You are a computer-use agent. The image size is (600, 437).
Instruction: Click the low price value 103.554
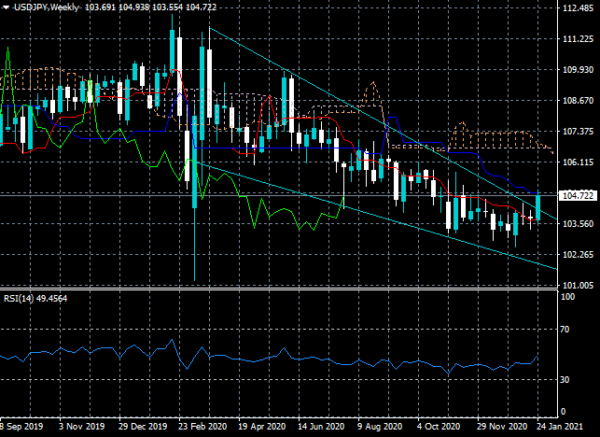pos(167,7)
